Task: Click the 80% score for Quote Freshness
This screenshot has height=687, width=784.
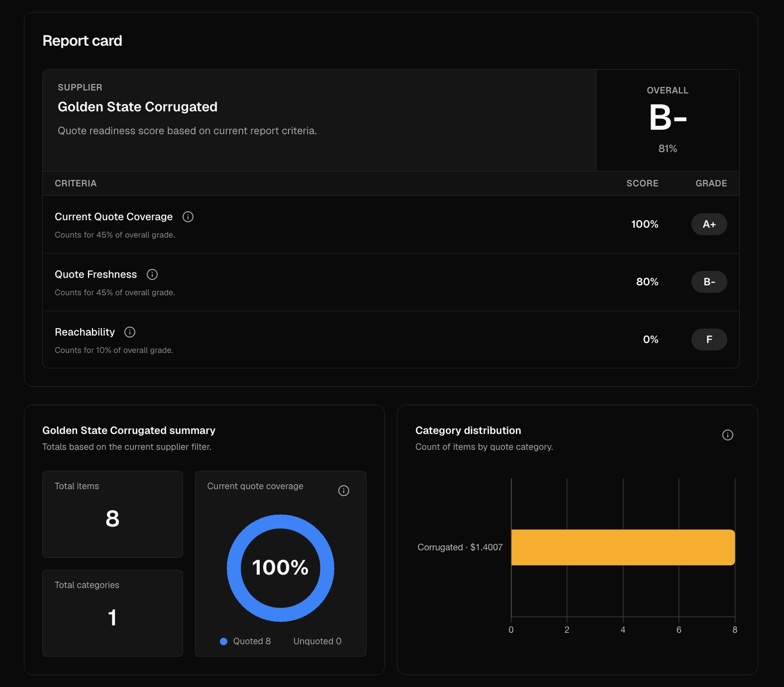Action: point(647,282)
